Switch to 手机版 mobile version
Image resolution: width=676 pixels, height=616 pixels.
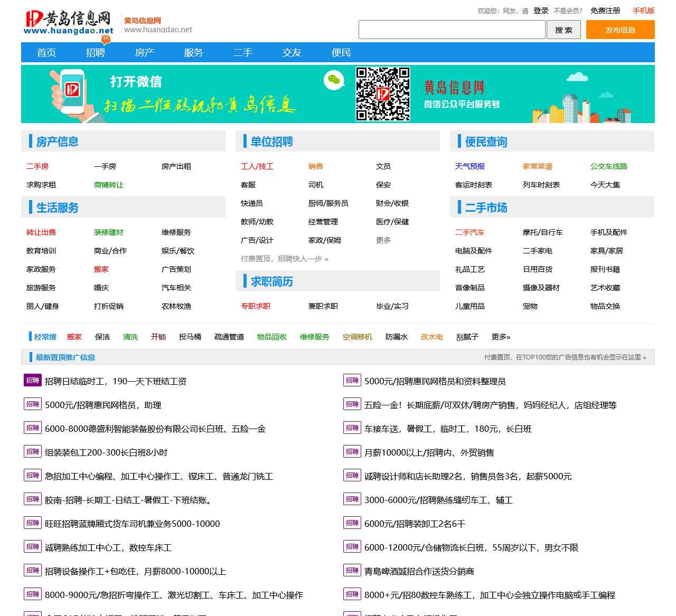click(x=643, y=11)
